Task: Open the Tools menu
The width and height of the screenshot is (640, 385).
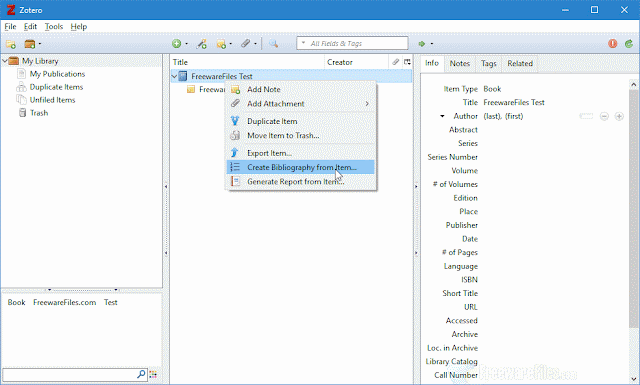Action: [x=53, y=27]
